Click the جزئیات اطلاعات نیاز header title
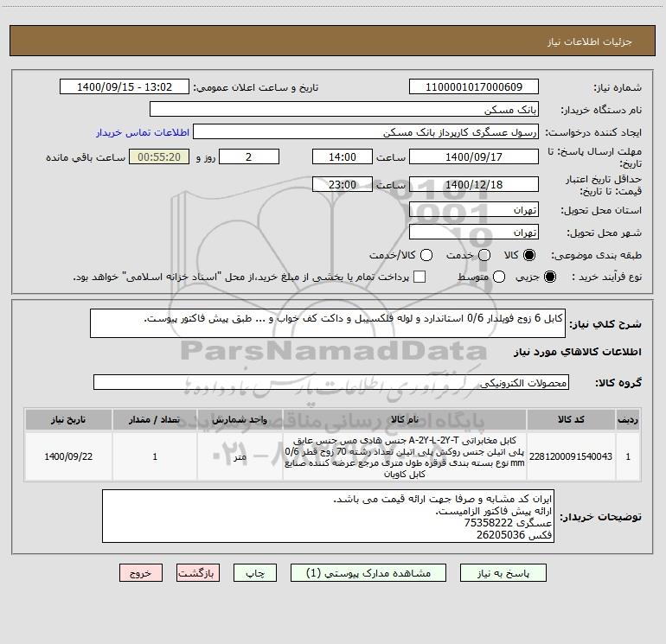Viewport: 666px width, 644px height. (590, 41)
